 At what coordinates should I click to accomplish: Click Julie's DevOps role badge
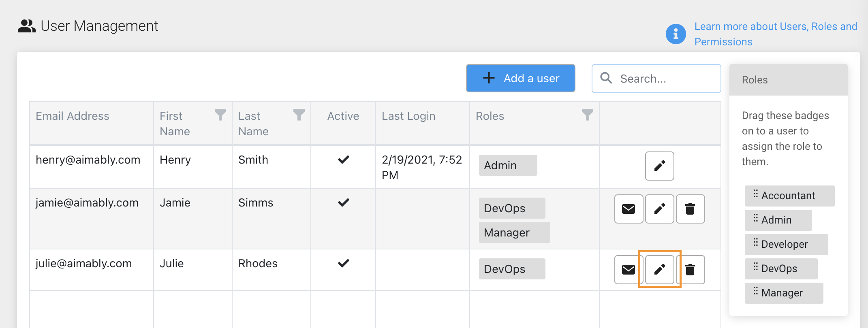pyautogui.click(x=512, y=269)
